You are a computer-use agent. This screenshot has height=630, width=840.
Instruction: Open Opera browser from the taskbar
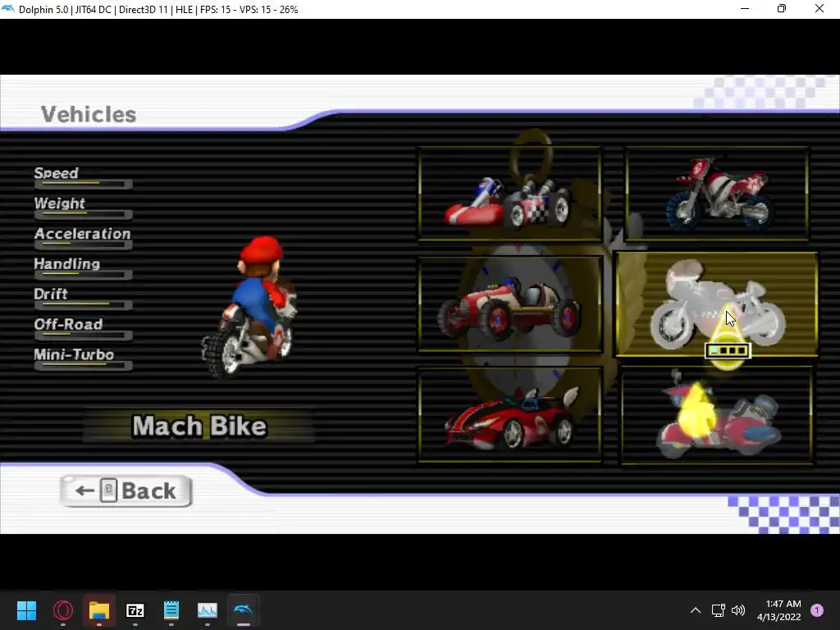coord(62,610)
